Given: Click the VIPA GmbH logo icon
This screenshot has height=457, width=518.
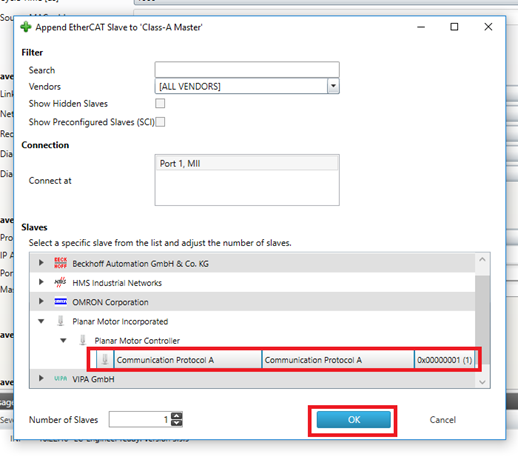Looking at the screenshot, I should (60, 379).
